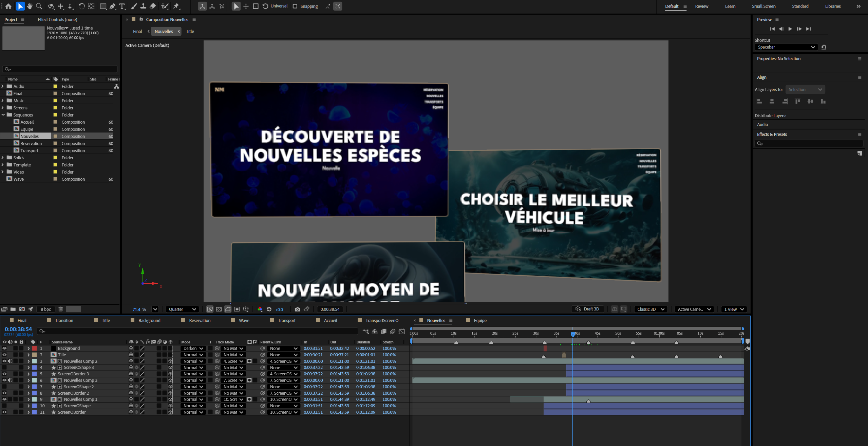The width and height of the screenshot is (868, 446).
Task: Click the Take Snapshot camera icon
Action: click(298, 309)
